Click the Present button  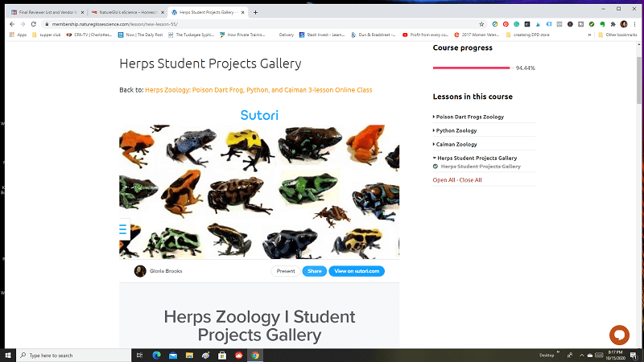[286, 271]
